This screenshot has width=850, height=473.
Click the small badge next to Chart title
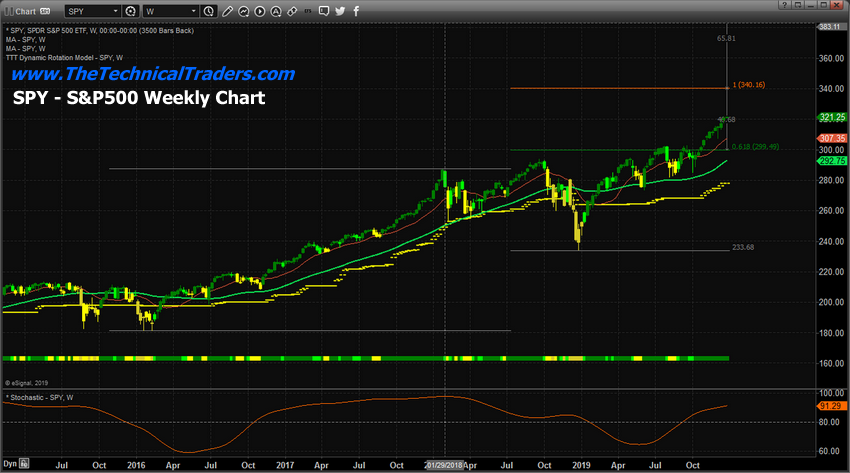[43, 11]
